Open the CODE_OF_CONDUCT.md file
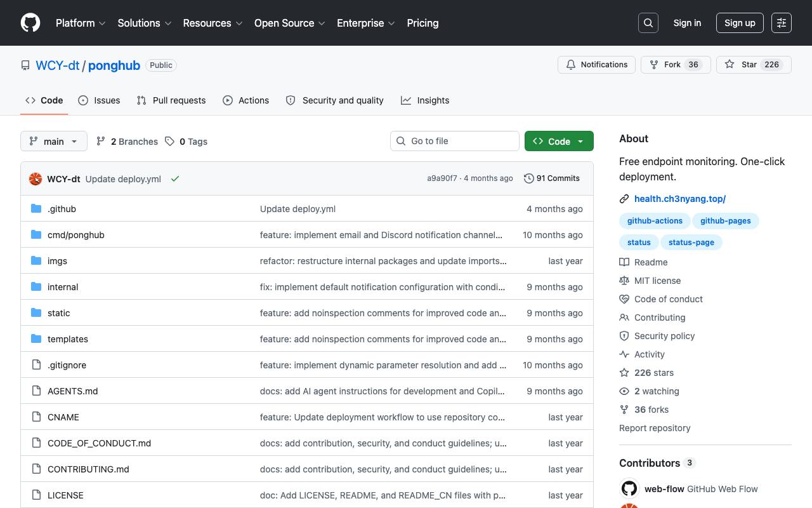 pyautogui.click(x=99, y=443)
